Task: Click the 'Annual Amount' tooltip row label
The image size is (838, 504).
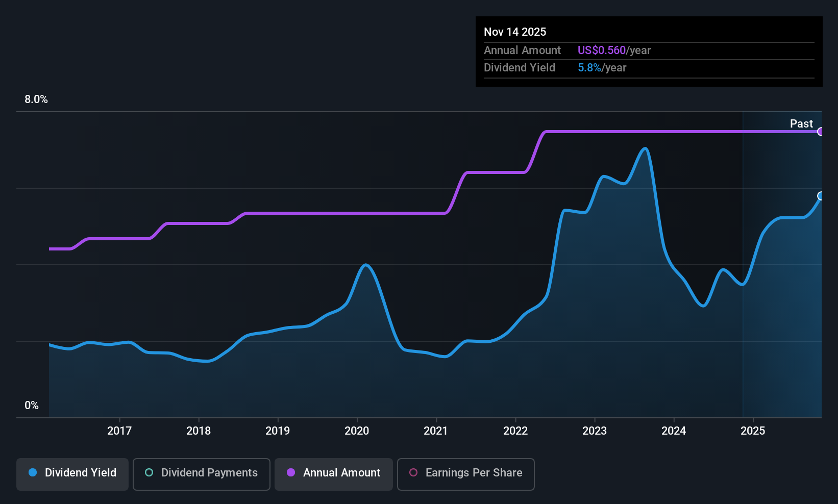Action: 522,50
